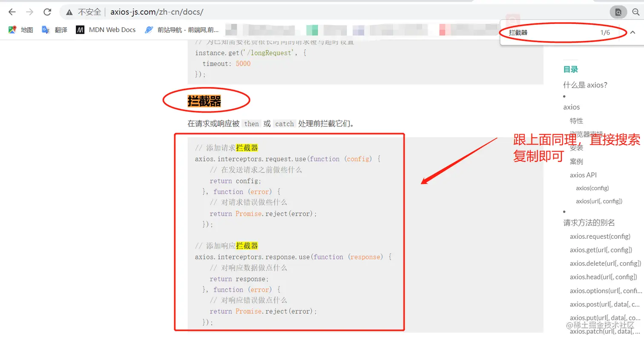Click the inline code word then
The image size is (644, 339).
tap(251, 124)
